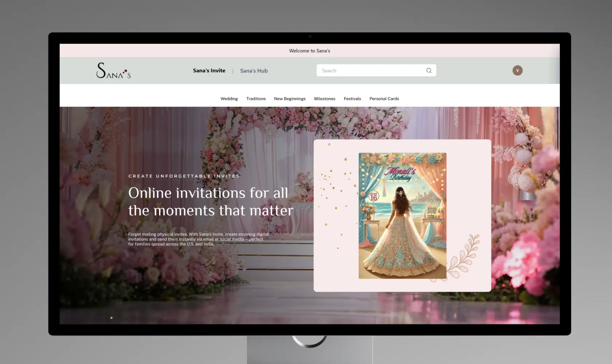Open the Traditions category menu
Viewport: 612px width, 364px height.
(256, 99)
